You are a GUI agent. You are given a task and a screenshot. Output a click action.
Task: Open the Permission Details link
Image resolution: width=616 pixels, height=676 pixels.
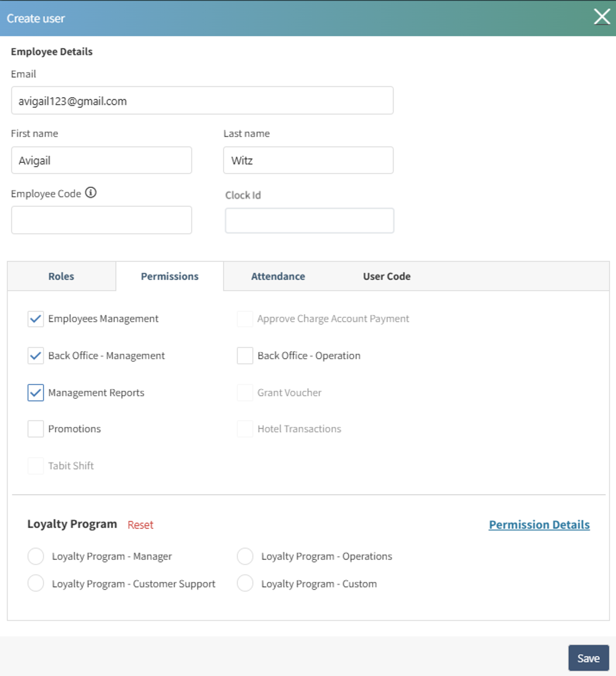click(539, 525)
